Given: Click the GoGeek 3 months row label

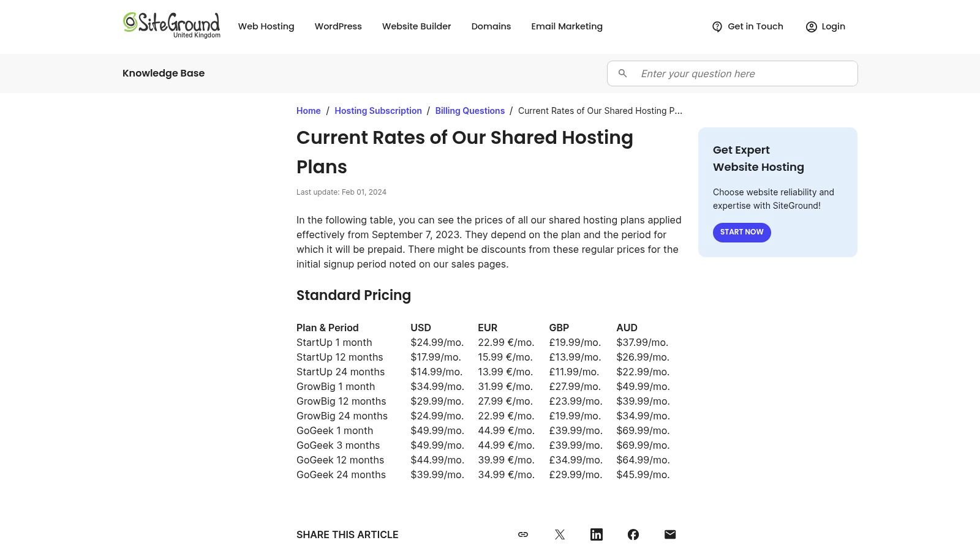Looking at the screenshot, I should tap(338, 445).
